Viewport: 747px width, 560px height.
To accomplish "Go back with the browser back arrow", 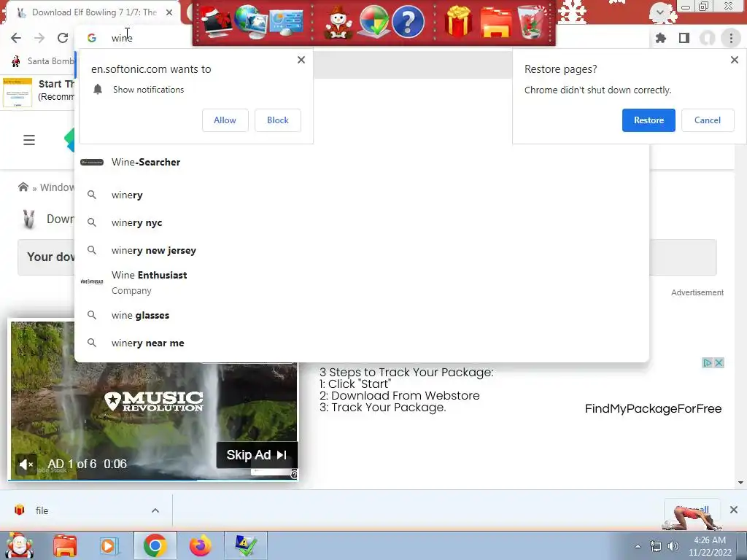I will coord(16,38).
